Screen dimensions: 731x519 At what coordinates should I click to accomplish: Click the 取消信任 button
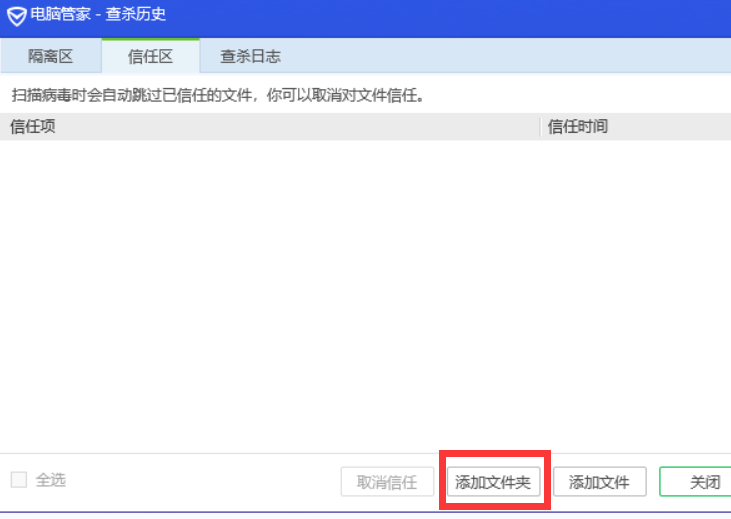coord(387,482)
